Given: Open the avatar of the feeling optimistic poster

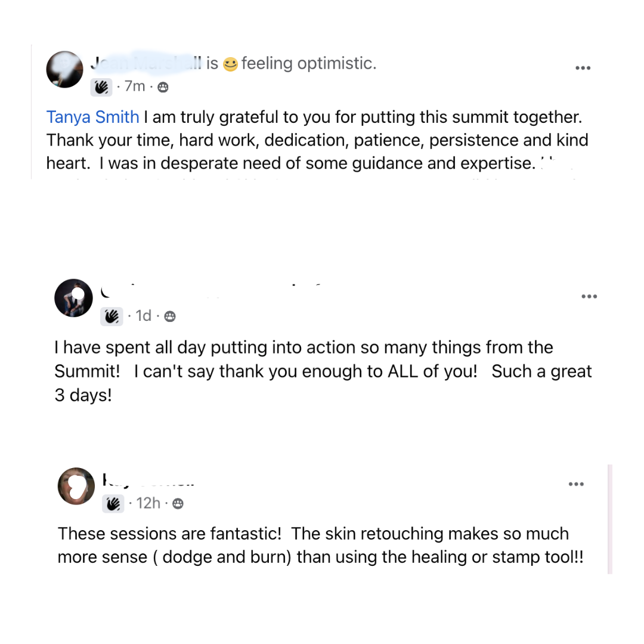Looking at the screenshot, I should [64, 70].
